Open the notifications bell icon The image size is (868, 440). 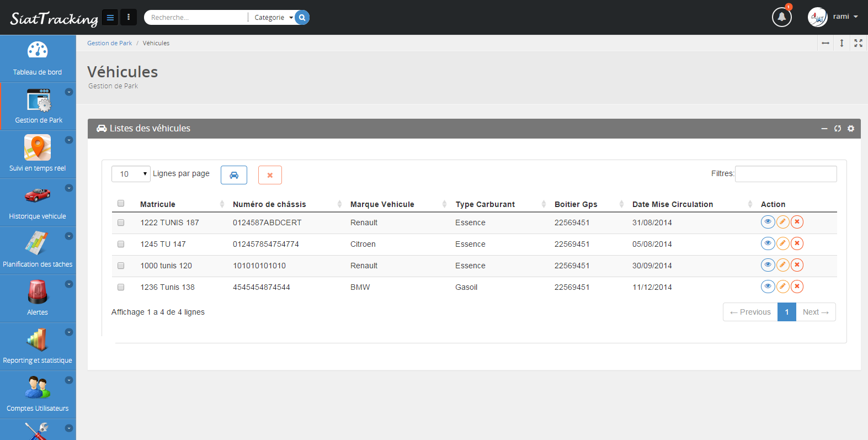tap(781, 17)
